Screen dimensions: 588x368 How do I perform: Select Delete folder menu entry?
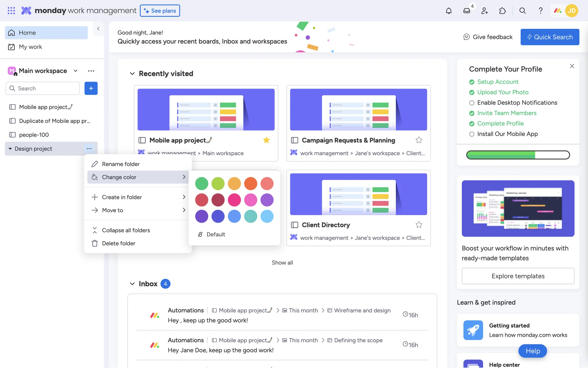pyautogui.click(x=119, y=243)
